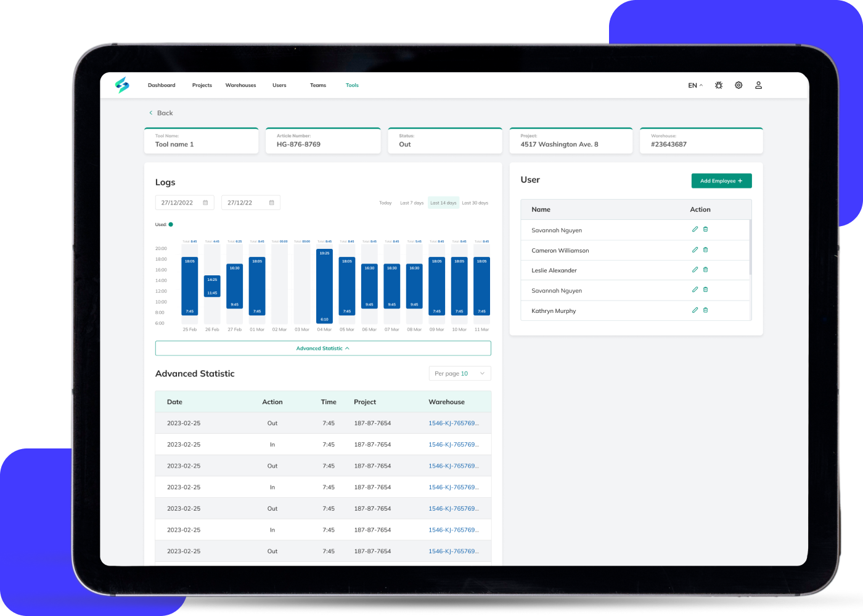Image resolution: width=863 pixels, height=616 pixels.
Task: Delete Leslie Alexander user
Action: (706, 269)
